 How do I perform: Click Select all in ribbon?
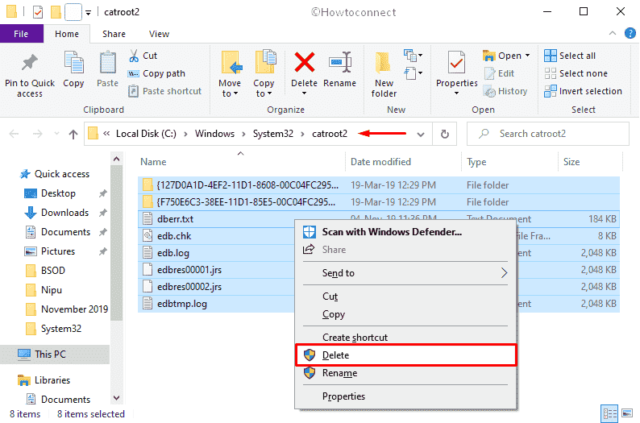(x=570, y=56)
